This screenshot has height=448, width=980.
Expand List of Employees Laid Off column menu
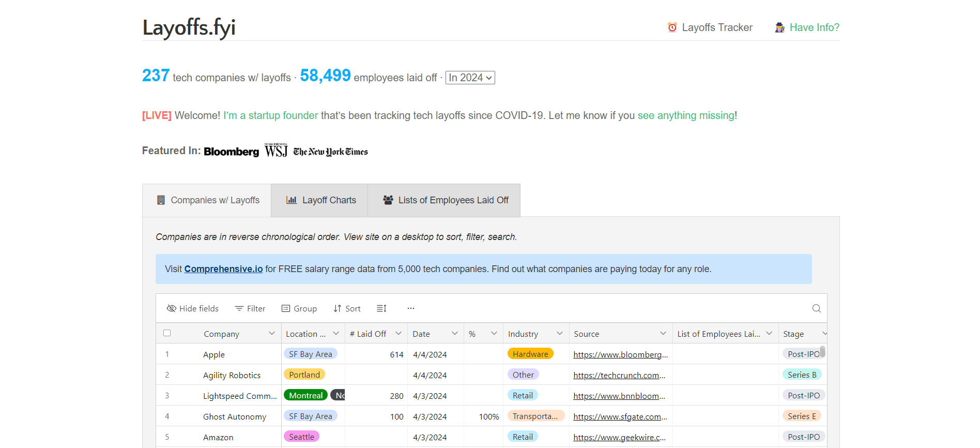(769, 334)
